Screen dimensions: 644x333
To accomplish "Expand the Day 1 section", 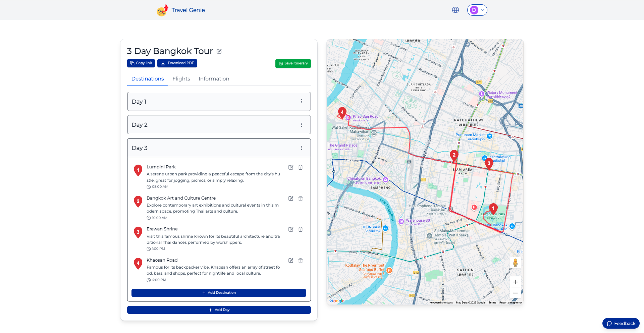I will 219,101.
